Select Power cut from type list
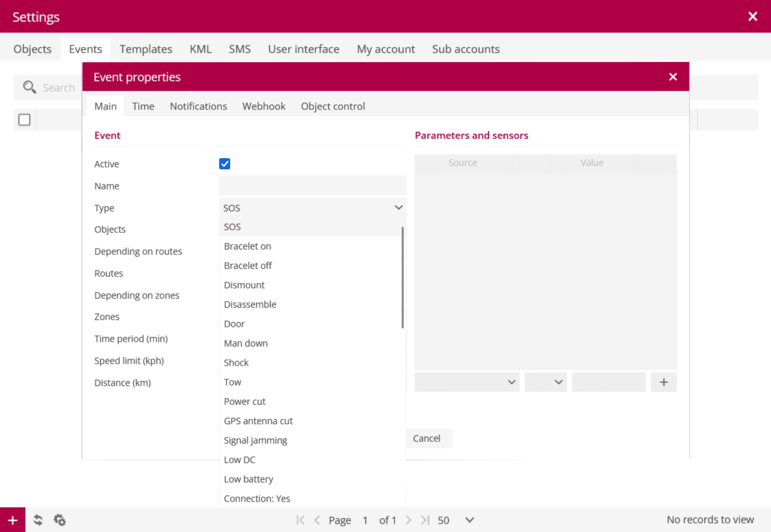This screenshot has width=771, height=532. click(x=245, y=402)
